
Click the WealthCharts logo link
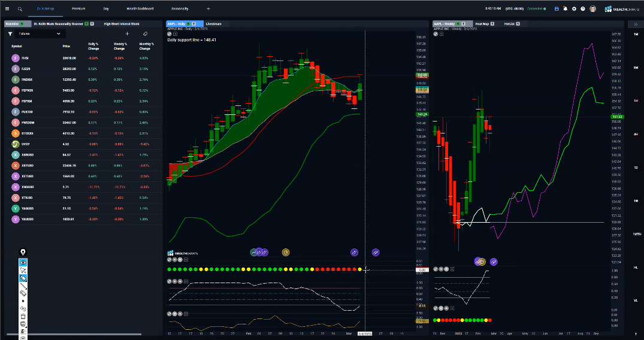click(x=622, y=8)
